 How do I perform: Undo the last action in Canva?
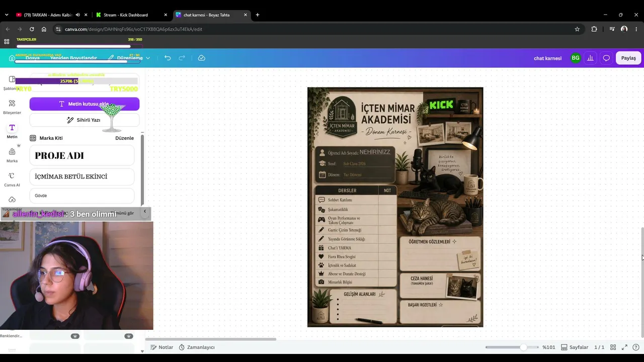pyautogui.click(x=168, y=58)
